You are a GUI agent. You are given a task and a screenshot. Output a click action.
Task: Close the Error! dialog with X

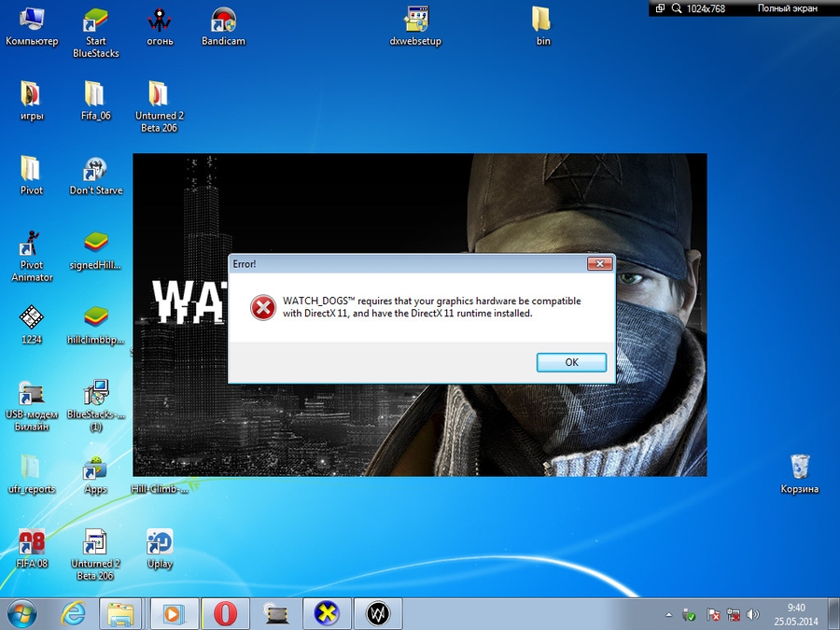[599, 264]
